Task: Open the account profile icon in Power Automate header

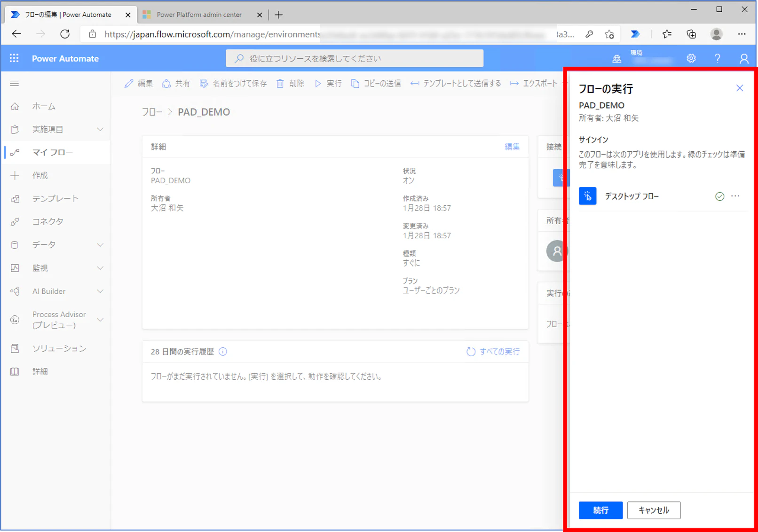Action: point(743,58)
